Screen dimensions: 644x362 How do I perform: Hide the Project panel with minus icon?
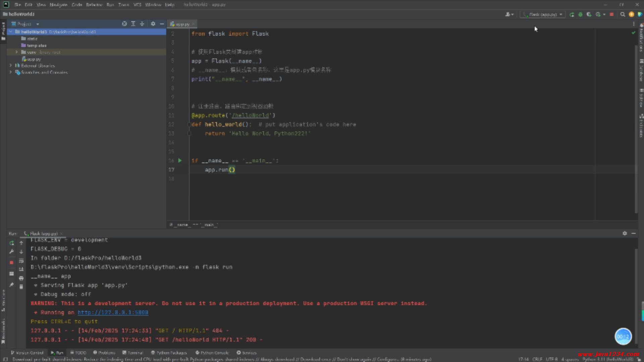pos(162,24)
